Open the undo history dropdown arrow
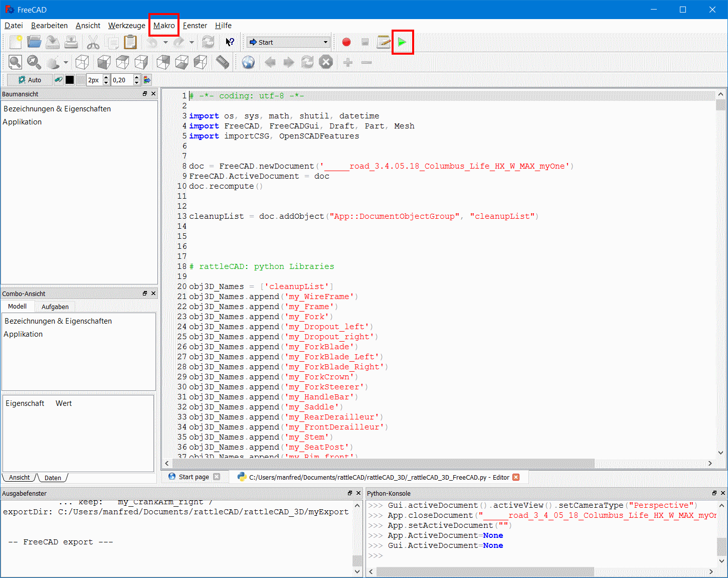The width and height of the screenshot is (728, 578). tap(165, 42)
